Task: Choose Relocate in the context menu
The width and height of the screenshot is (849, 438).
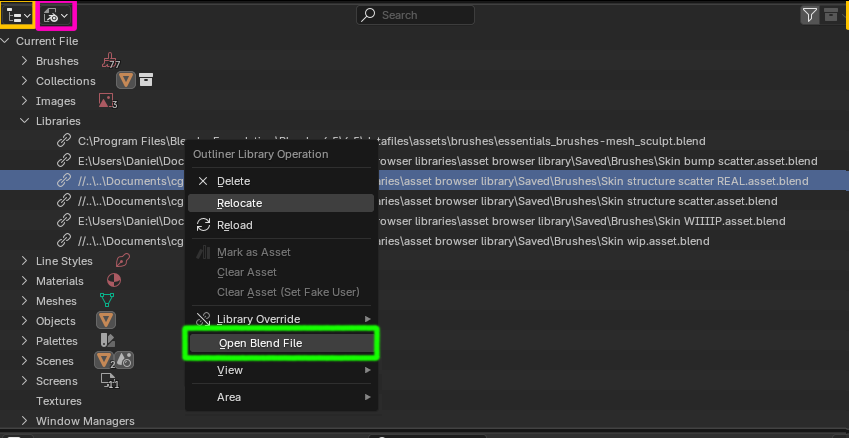Action: [x=281, y=203]
